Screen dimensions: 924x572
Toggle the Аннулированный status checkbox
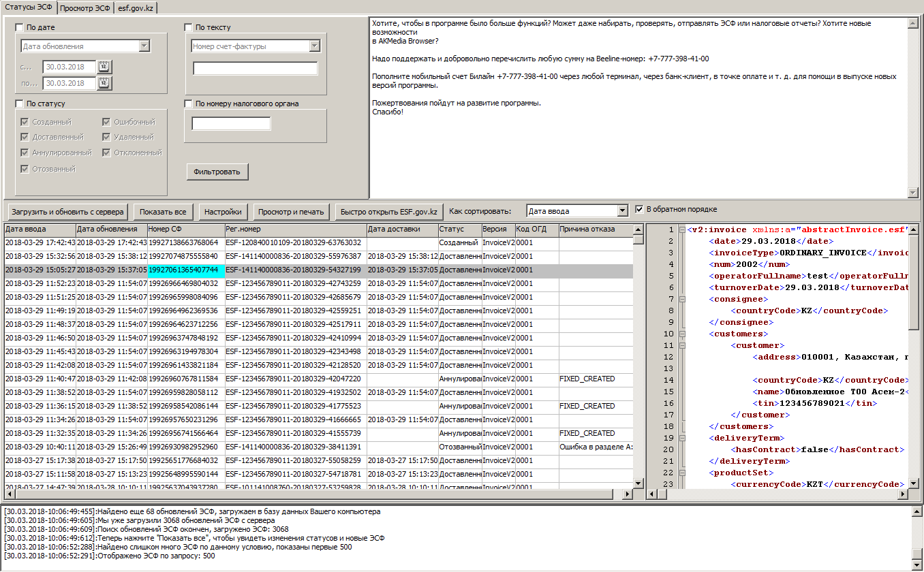pos(25,153)
